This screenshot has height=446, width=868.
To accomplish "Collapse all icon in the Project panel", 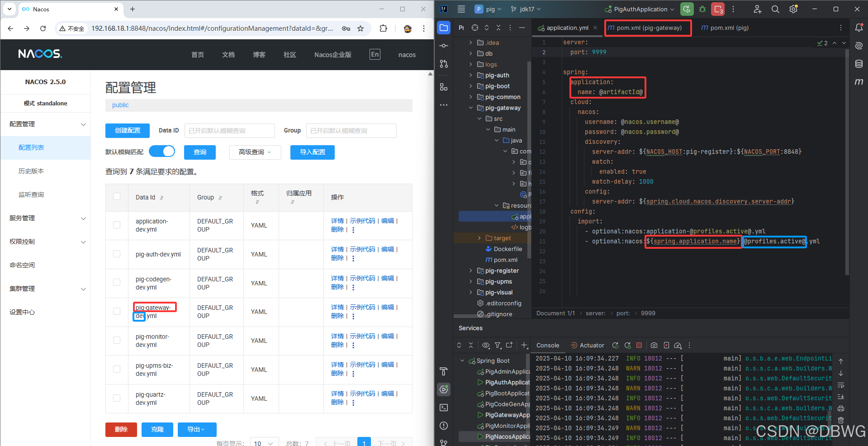I will 498,28.
